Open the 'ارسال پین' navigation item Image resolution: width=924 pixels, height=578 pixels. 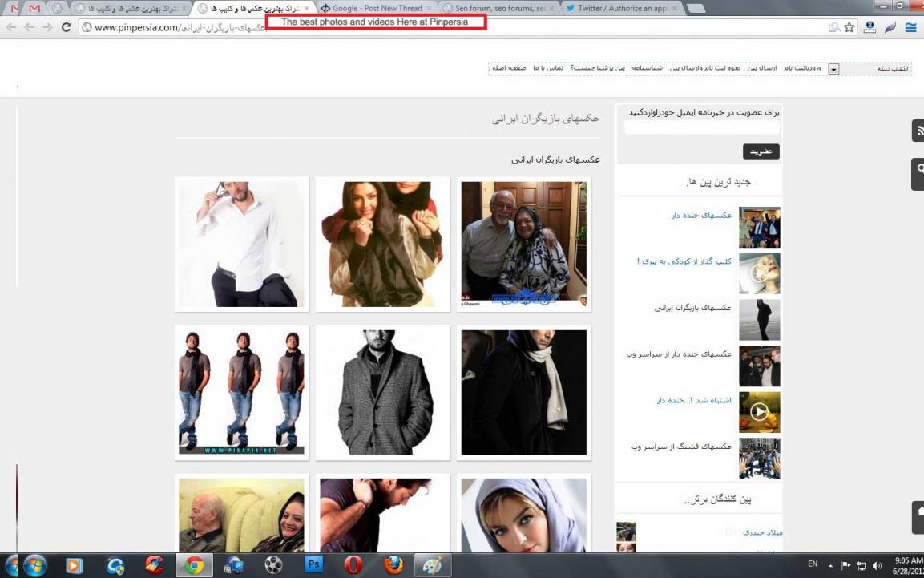(762, 68)
